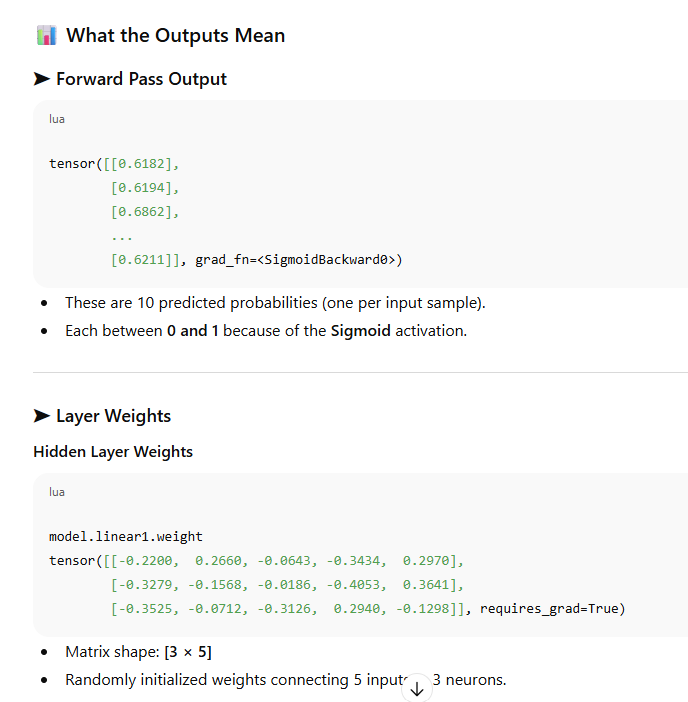Click the "Layer Weights" heading text
688x702 pixels.
point(113,416)
